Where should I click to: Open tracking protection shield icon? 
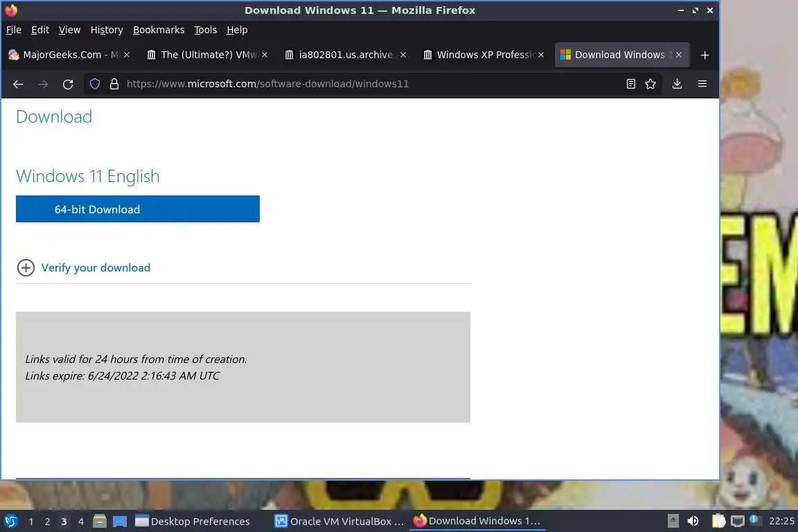[x=95, y=84]
